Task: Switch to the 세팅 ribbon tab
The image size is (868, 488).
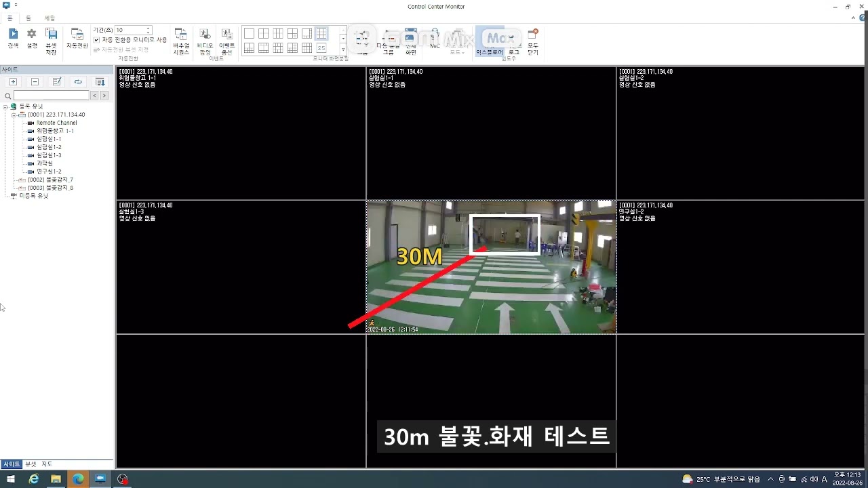Action: click(50, 18)
